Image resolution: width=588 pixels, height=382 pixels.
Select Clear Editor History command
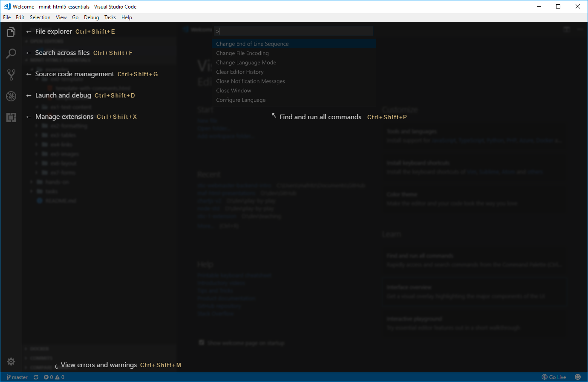point(294,72)
